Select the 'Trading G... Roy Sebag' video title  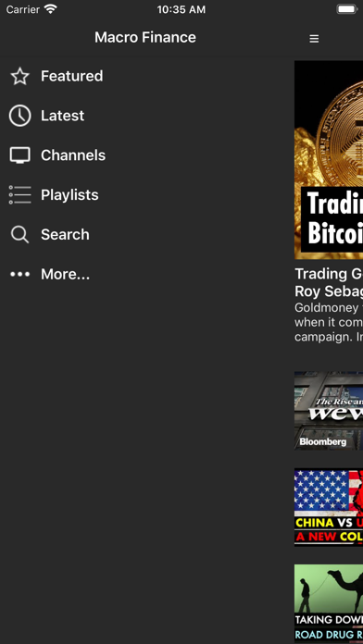(x=329, y=282)
